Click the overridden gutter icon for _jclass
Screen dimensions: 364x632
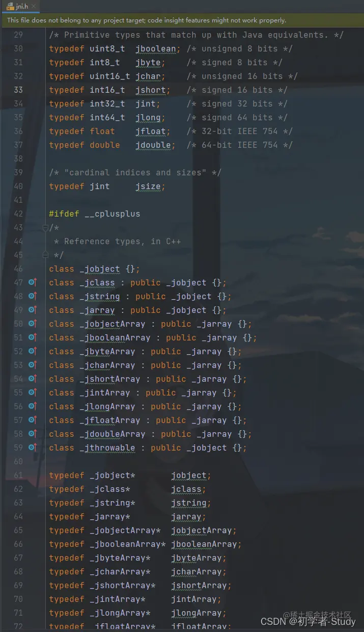click(x=33, y=282)
